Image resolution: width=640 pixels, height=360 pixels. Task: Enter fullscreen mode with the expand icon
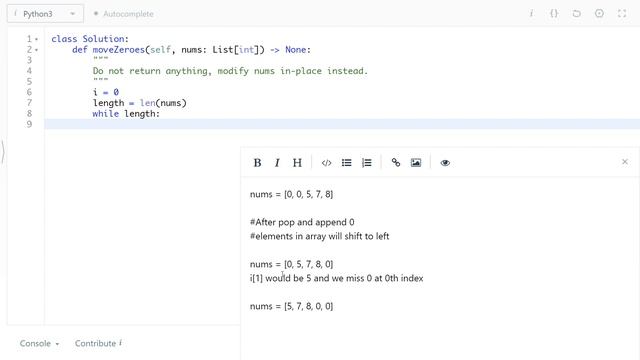[622, 13]
